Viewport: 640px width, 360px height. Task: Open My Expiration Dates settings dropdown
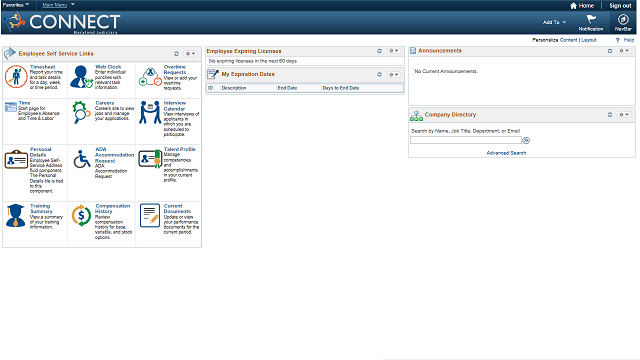(393, 74)
